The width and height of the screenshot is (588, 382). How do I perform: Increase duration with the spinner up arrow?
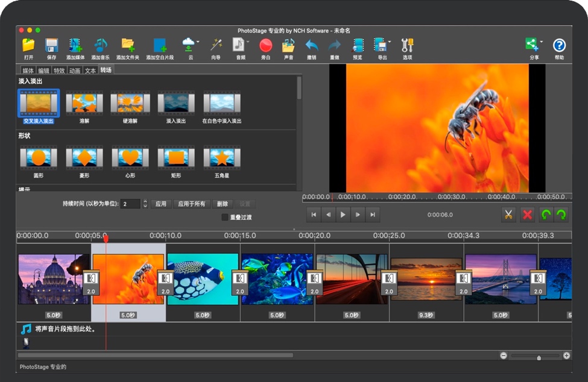pos(145,201)
